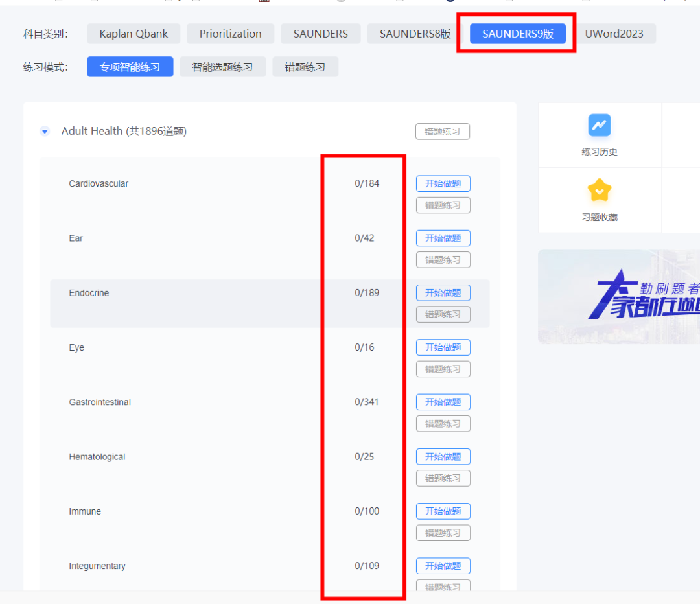
Task: Select the Hematological topic row
Action: tap(97, 457)
